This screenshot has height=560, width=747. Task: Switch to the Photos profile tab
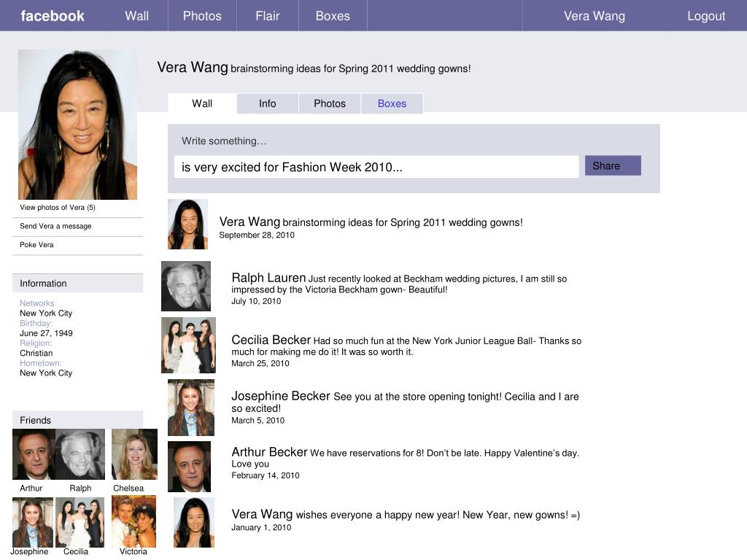pos(329,104)
